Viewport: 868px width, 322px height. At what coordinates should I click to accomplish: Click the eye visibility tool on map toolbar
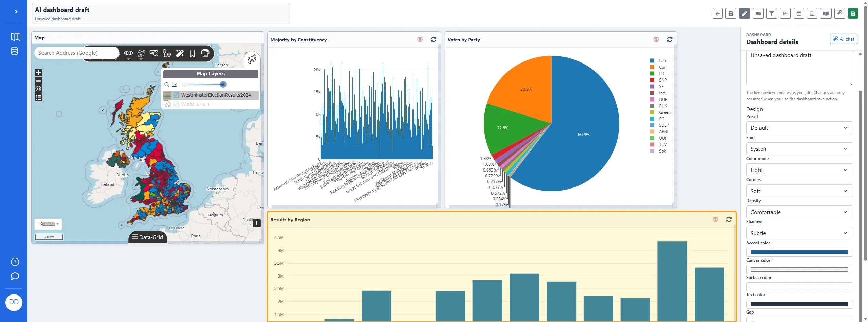point(128,53)
